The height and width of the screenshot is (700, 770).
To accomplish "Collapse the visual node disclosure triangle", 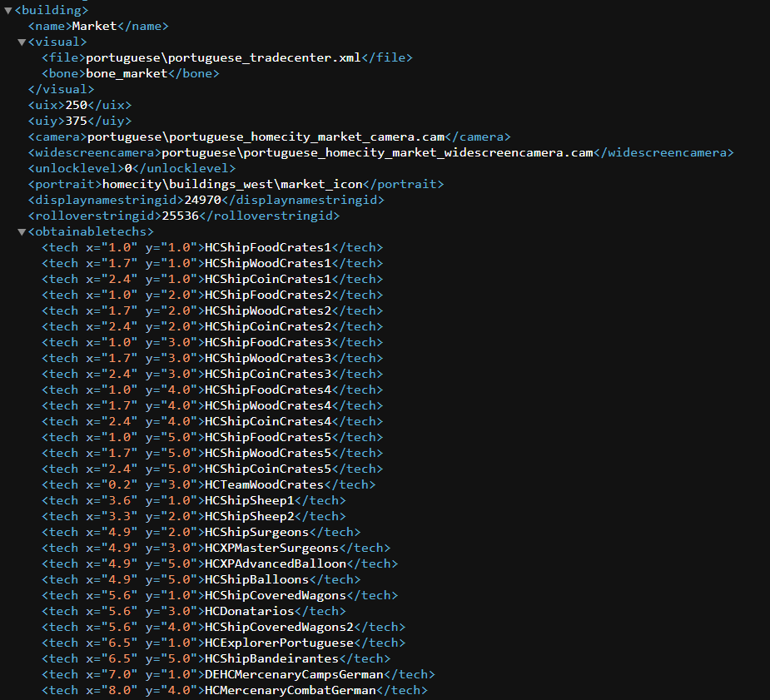I will [22, 42].
